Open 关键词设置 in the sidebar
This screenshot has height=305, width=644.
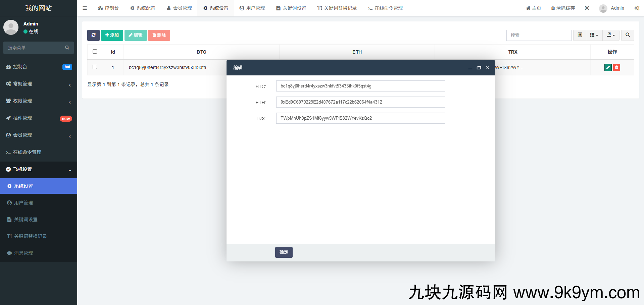click(x=39, y=220)
